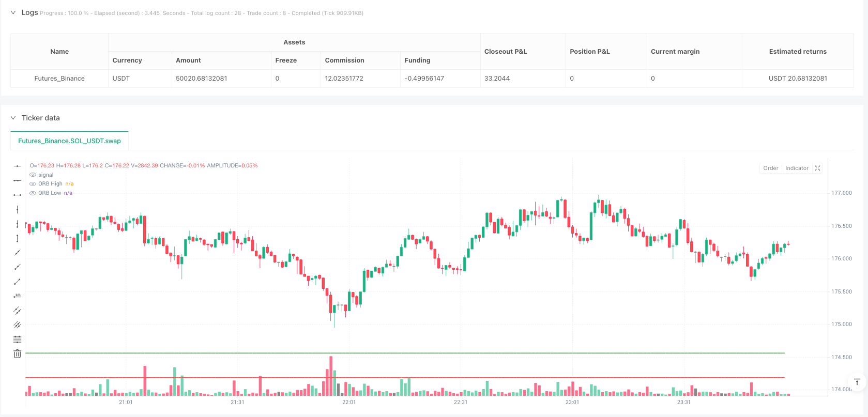Select the horizontal straight line drawing tool
Screen dimensions: 868x417
coord(17,166)
